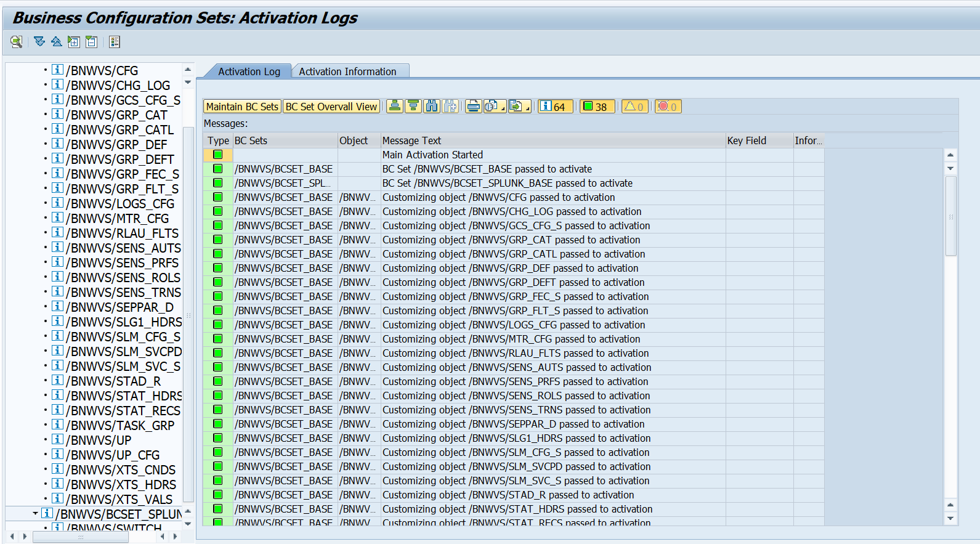This screenshot has width=980, height=544.
Task: Open the BC Set Overvall View button
Action: [x=331, y=107]
